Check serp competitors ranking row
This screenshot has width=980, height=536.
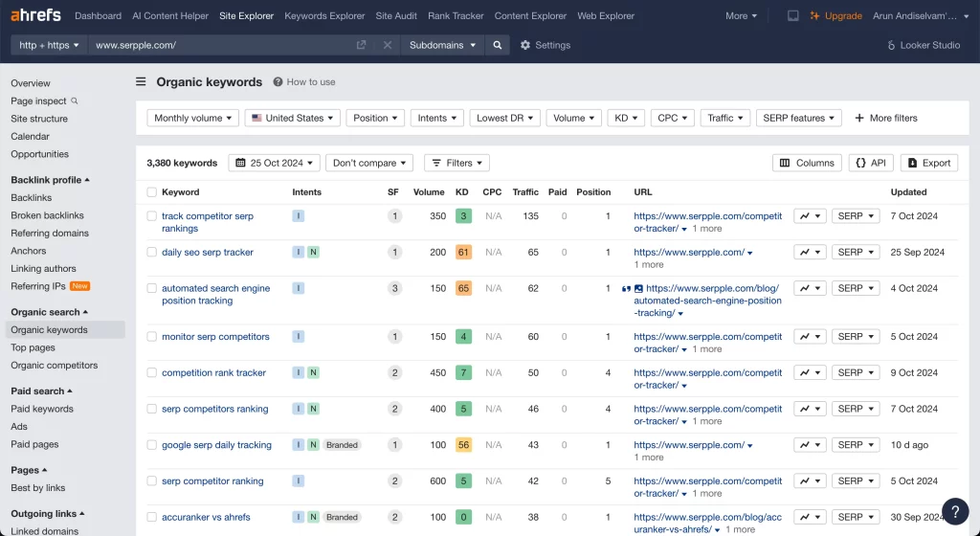click(151, 410)
